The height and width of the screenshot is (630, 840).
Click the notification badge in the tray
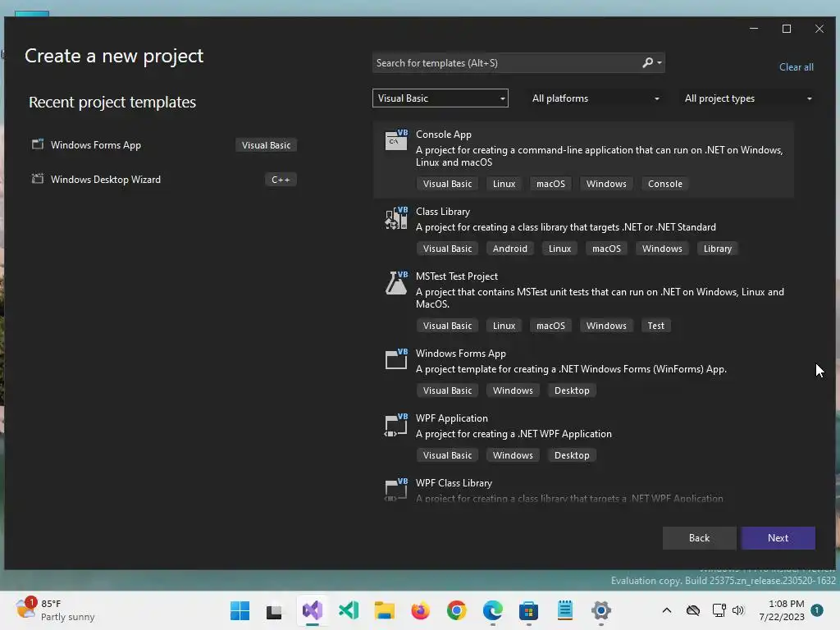click(x=817, y=610)
